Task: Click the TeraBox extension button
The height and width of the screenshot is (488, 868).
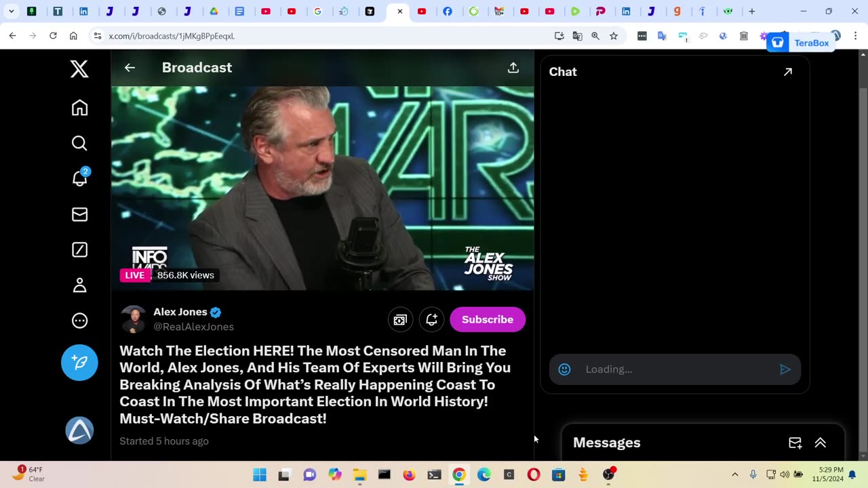Action: 802,43
